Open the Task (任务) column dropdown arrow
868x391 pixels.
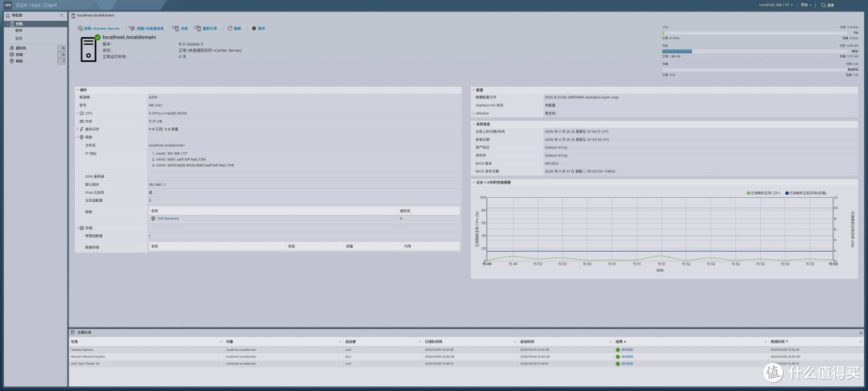(222, 342)
